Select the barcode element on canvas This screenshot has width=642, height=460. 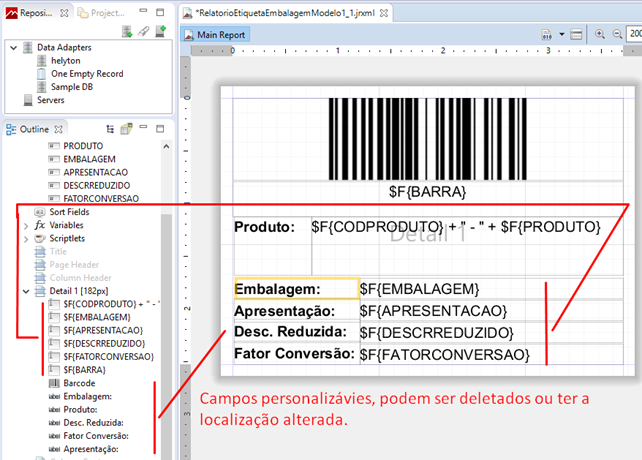coord(428,139)
